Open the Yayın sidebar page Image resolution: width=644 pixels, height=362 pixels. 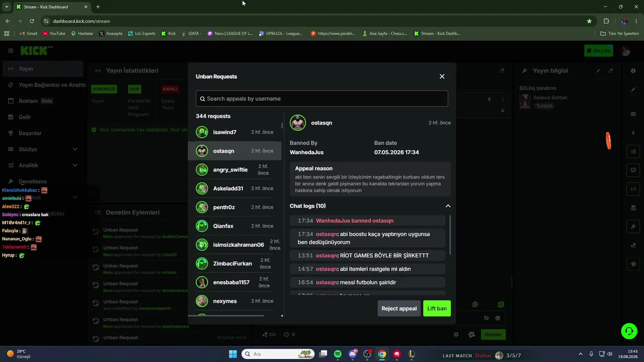[x=43, y=69]
